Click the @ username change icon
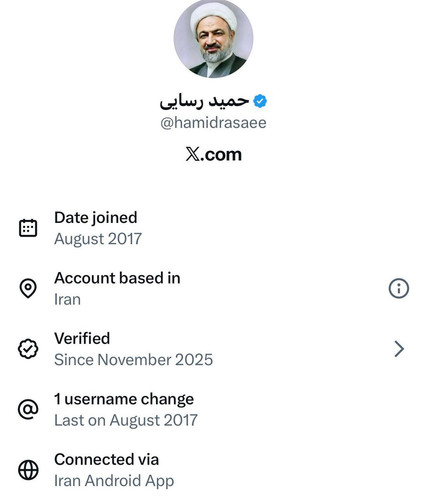 pyautogui.click(x=28, y=409)
